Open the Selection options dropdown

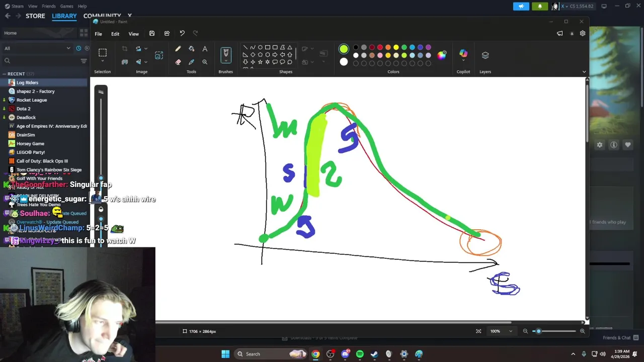click(x=103, y=61)
